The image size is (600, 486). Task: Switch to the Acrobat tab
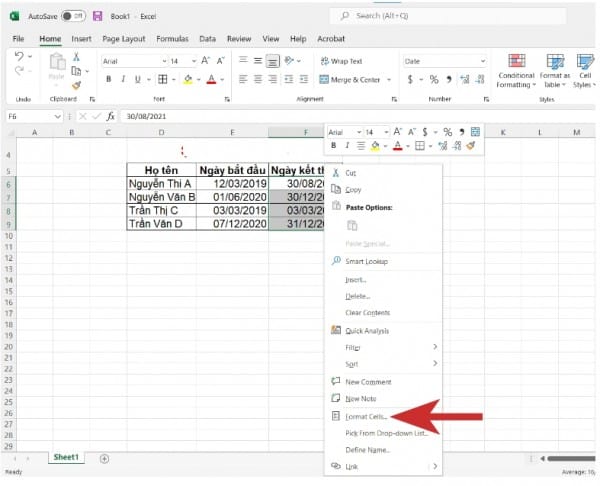(x=331, y=39)
